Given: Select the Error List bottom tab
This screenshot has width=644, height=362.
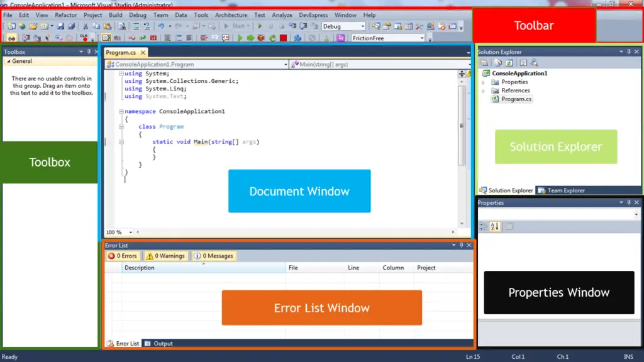Looking at the screenshot, I should [123, 344].
